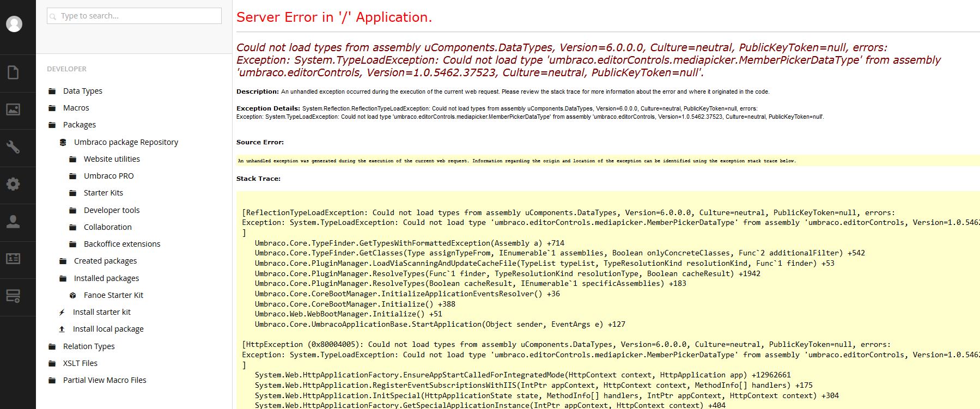Click the Created packages folder icon
The height and width of the screenshot is (409, 980).
pos(63,261)
